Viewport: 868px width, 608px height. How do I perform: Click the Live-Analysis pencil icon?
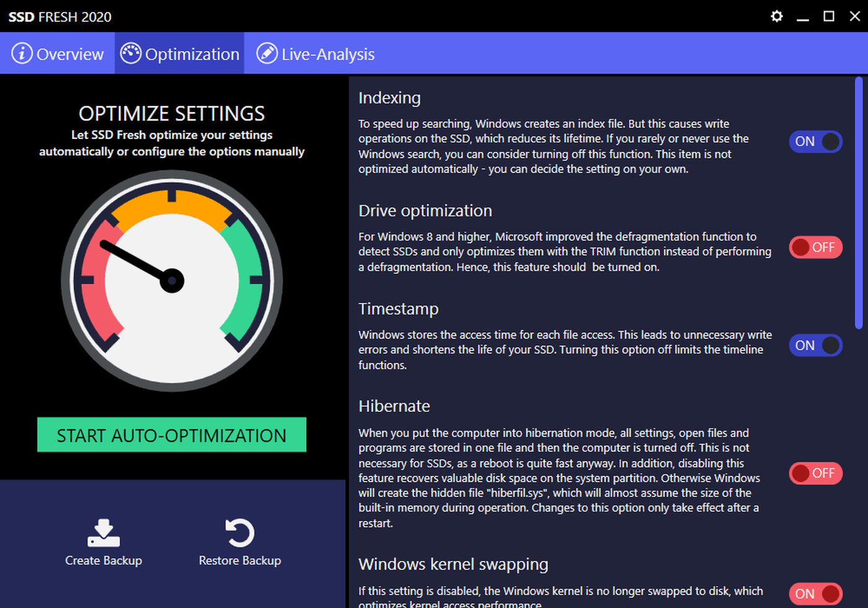pos(267,53)
